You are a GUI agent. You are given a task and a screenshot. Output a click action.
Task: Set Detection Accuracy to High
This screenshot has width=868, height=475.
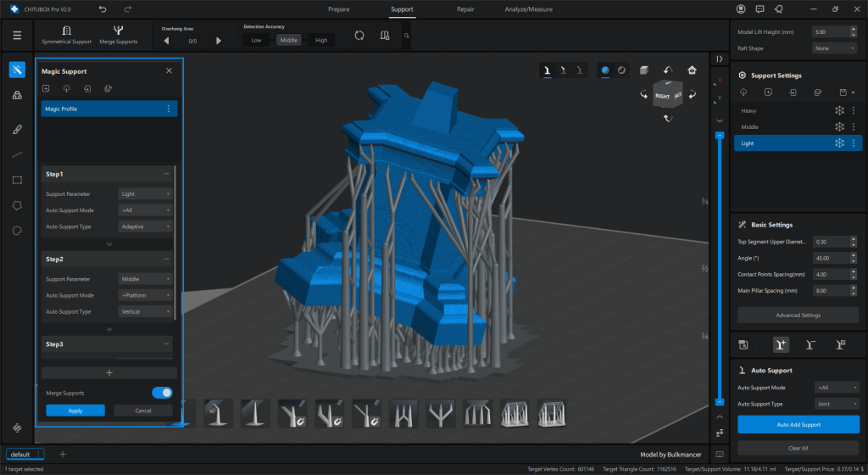(321, 41)
